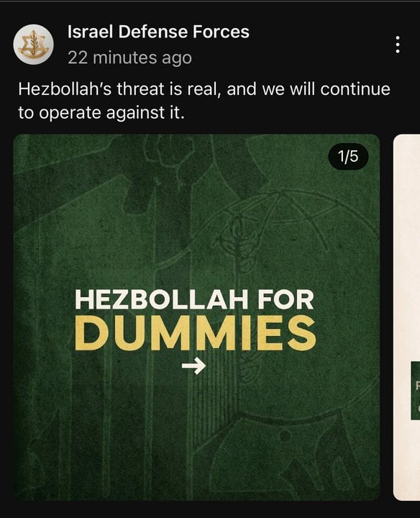Tap the gold IDF emblem in avatar
The image size is (420, 518).
33,45
